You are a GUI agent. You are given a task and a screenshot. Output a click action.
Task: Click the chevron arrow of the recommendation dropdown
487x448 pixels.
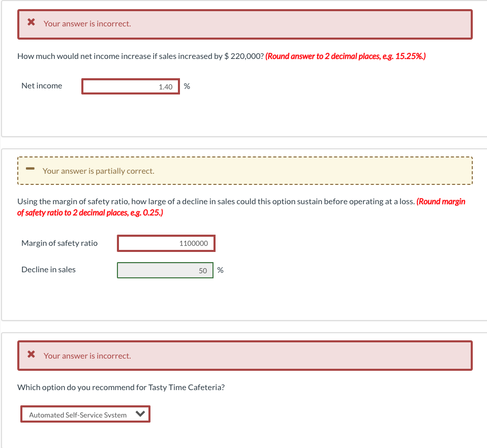coord(140,414)
